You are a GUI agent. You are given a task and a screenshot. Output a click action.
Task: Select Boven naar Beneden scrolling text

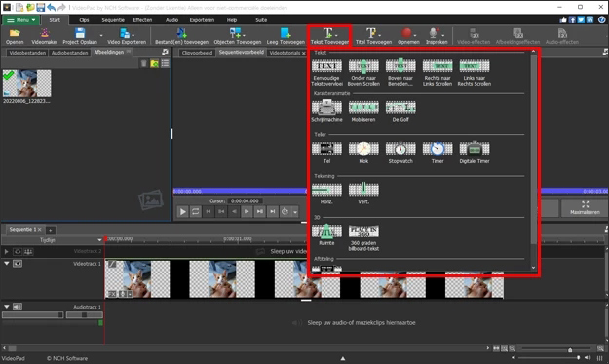(400, 72)
